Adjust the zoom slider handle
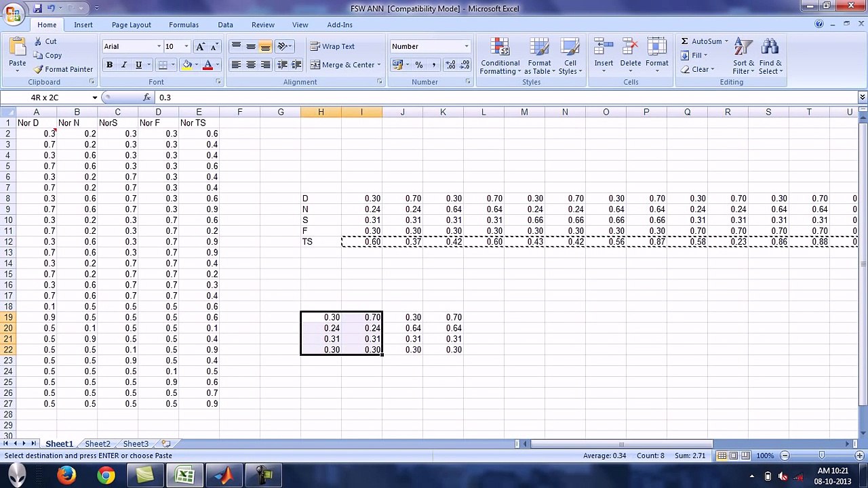Image resolution: width=868 pixels, height=488 pixels. pyautogui.click(x=822, y=455)
